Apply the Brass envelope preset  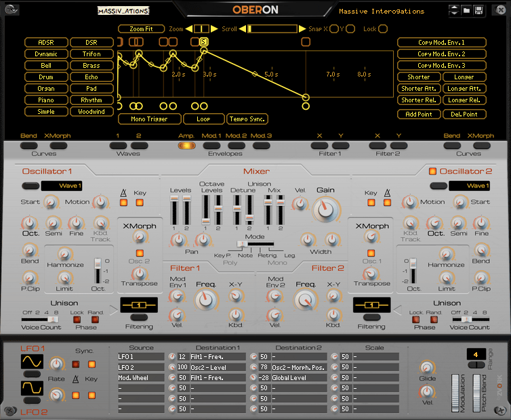click(91, 66)
